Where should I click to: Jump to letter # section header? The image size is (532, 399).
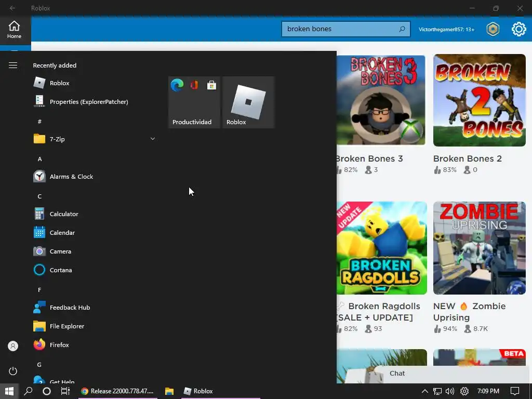[39, 122]
